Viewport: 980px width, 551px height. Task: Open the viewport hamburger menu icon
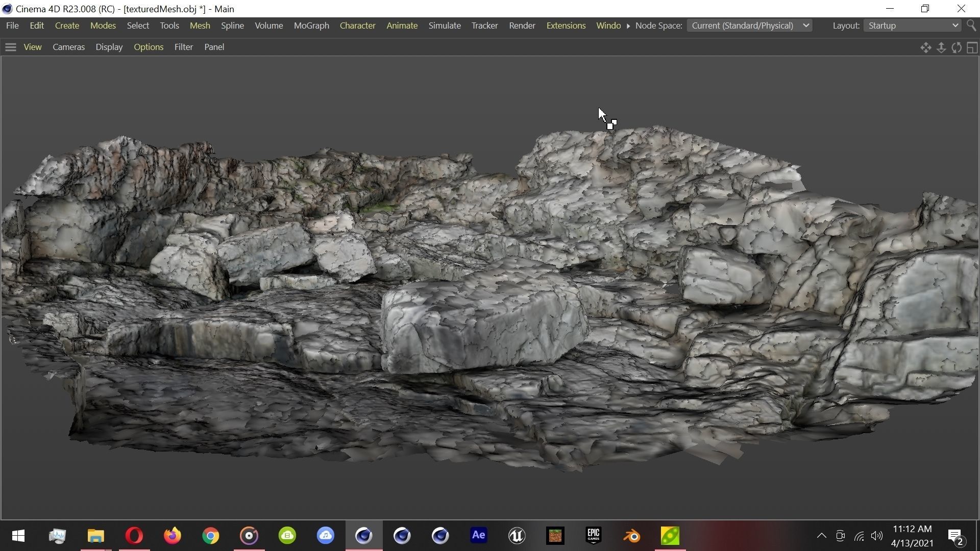(10, 47)
